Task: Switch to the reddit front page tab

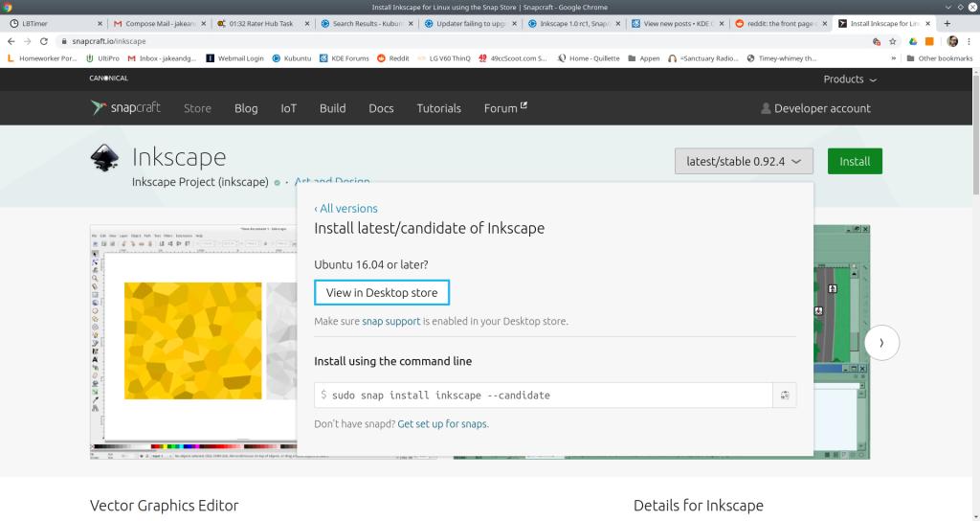Action: pyautogui.click(x=778, y=23)
